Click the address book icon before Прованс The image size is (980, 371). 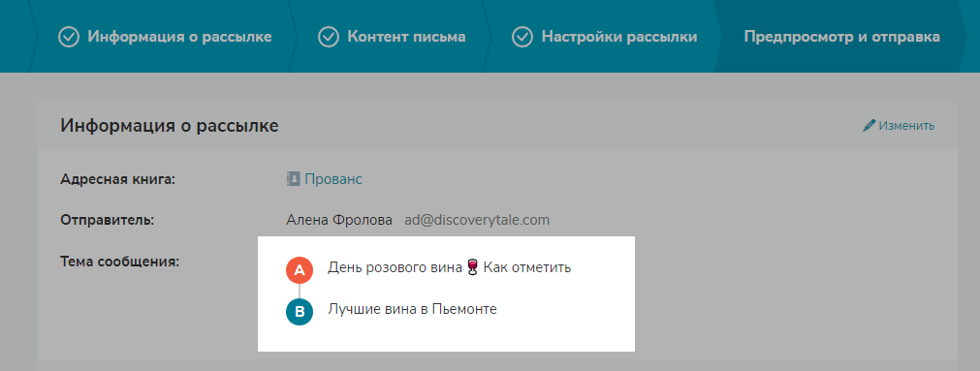(293, 179)
